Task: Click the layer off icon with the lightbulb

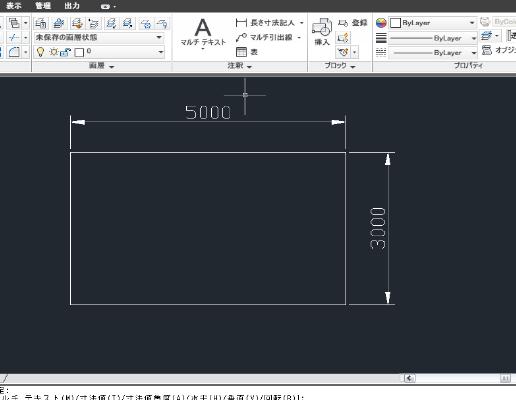Action: pyautogui.click(x=162, y=23)
